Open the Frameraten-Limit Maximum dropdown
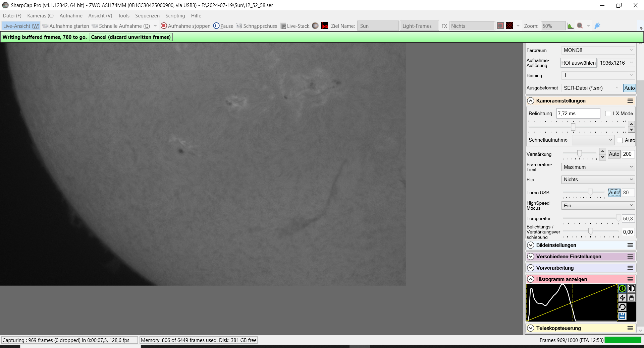This screenshot has height=348, width=644. tap(598, 167)
